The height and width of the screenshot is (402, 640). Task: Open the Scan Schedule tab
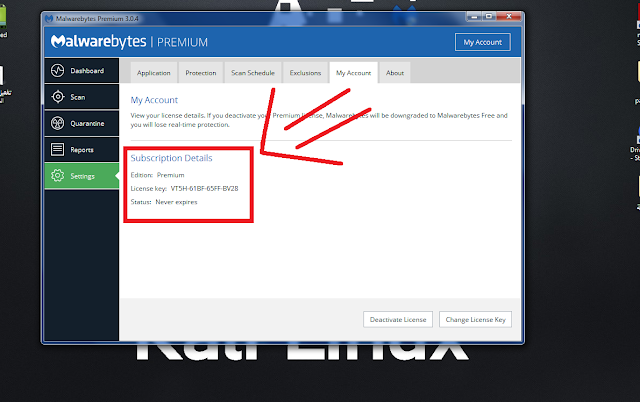pos(253,73)
